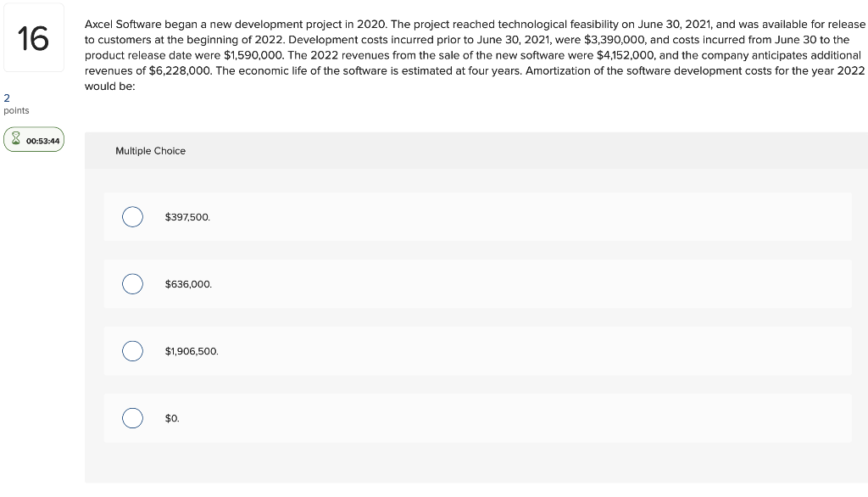Click the timer pill showing 00:53:44

point(34,139)
